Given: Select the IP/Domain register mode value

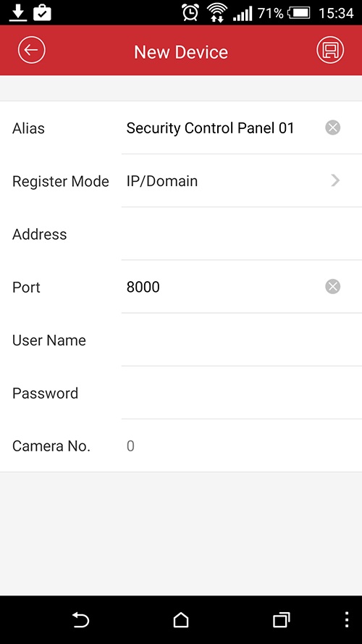Looking at the screenshot, I should coord(162,181).
